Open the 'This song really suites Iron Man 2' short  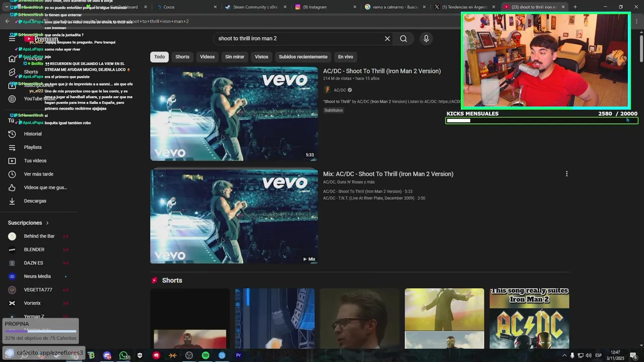point(529,318)
